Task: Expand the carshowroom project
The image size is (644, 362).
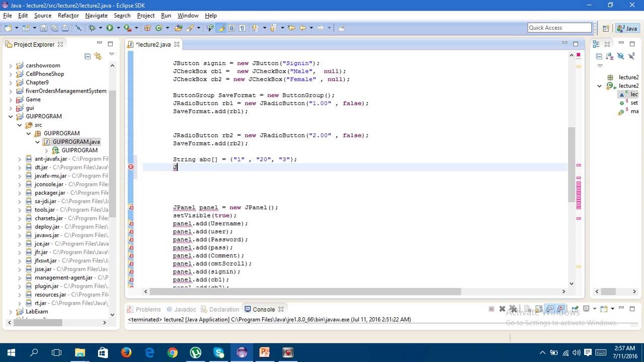Action: [x=11, y=65]
